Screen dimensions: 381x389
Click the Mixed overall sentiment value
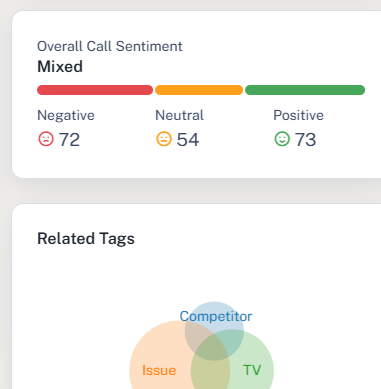coord(60,66)
